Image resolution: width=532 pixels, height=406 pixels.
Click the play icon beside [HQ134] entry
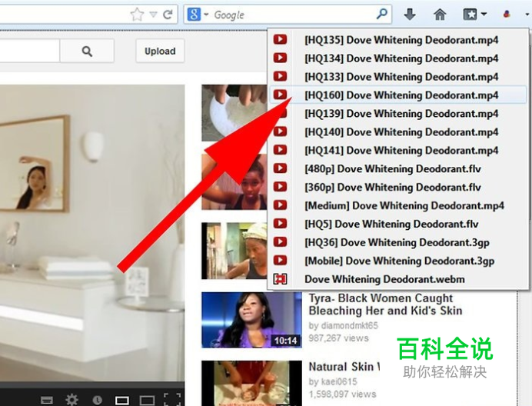click(281, 58)
